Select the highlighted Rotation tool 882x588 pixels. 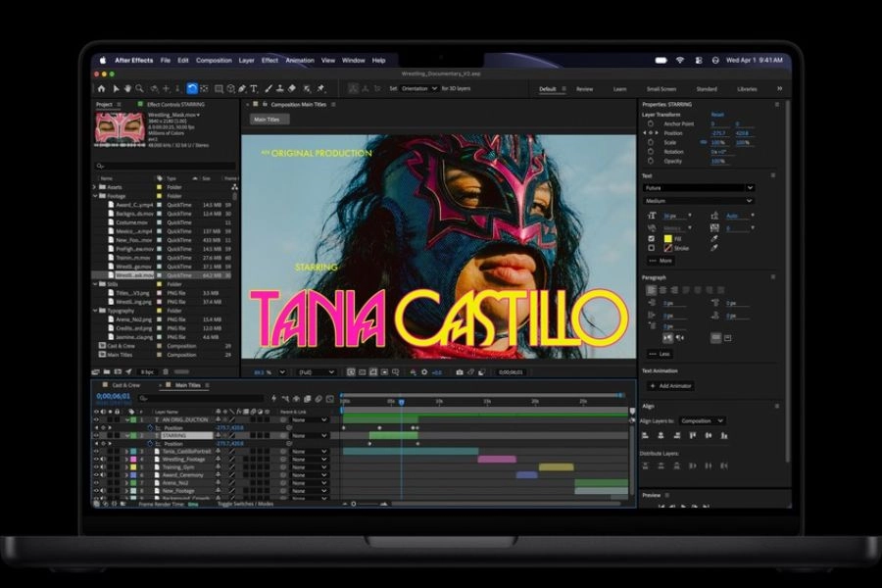192,88
